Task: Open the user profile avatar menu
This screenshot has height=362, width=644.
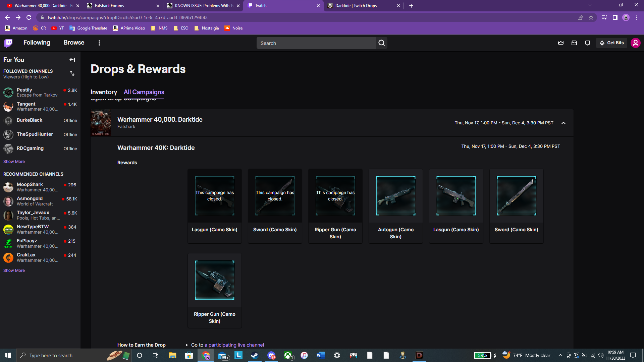Action: 636,43
